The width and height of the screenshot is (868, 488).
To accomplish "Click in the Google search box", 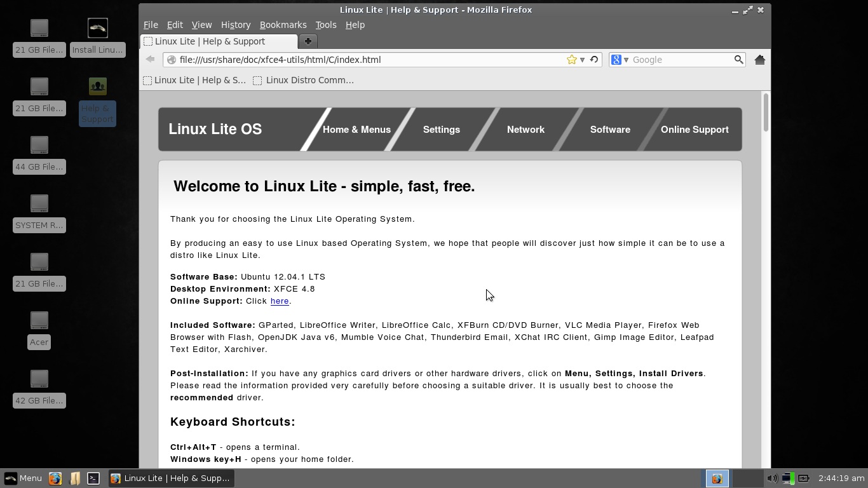I will tap(681, 60).
